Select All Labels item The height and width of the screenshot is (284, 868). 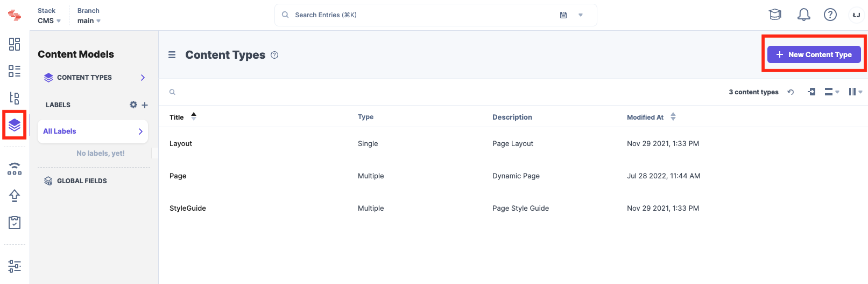pyautogui.click(x=93, y=131)
